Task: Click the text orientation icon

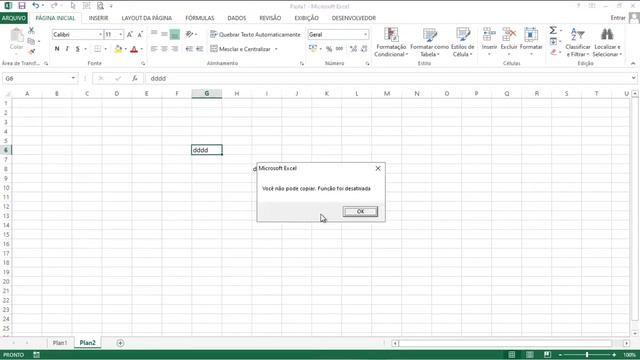Action: coord(189,34)
